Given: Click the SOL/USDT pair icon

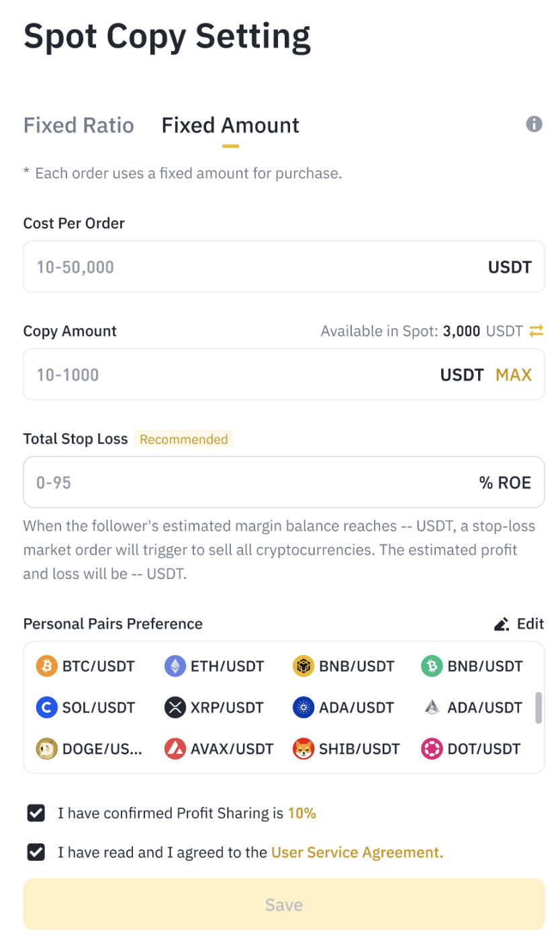Looking at the screenshot, I should (46, 707).
